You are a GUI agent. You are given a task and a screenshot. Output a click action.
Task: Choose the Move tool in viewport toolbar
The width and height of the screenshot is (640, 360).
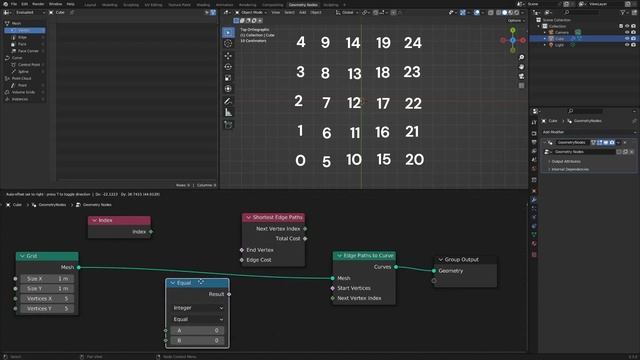228,56
